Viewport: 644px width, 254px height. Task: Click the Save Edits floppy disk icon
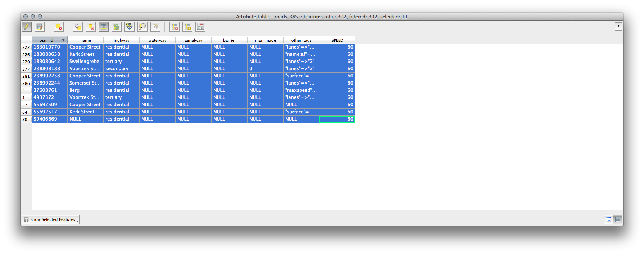(x=40, y=27)
